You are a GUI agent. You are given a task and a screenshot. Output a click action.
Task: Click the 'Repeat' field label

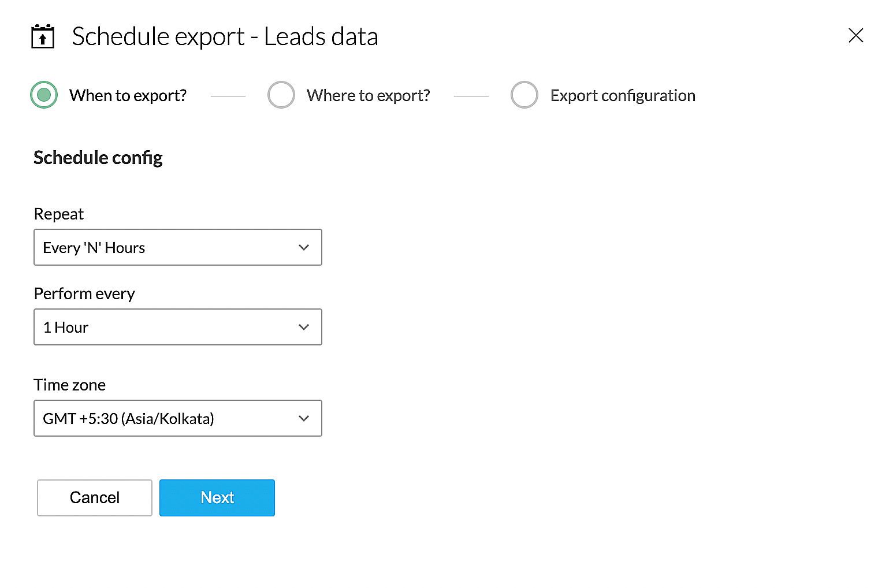pos(59,214)
